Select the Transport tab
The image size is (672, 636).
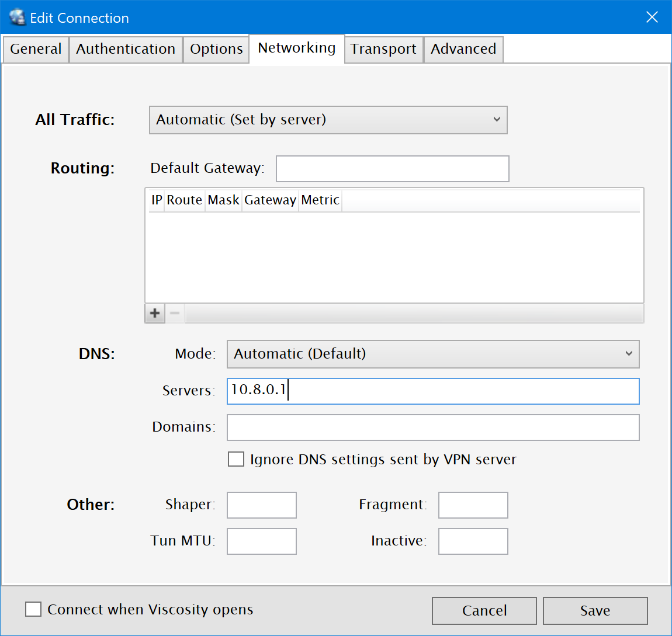(x=383, y=49)
